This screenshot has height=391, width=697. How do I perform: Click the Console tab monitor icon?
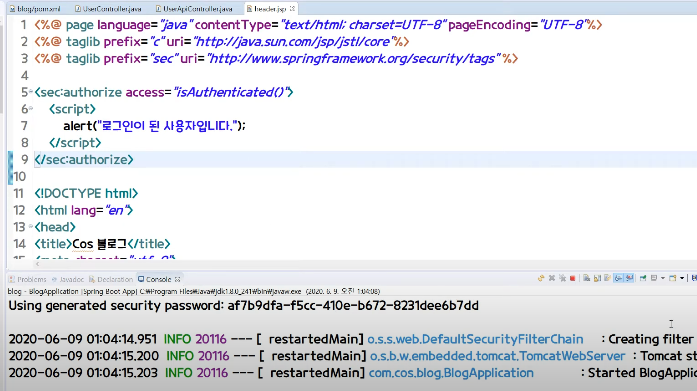pos(141,279)
